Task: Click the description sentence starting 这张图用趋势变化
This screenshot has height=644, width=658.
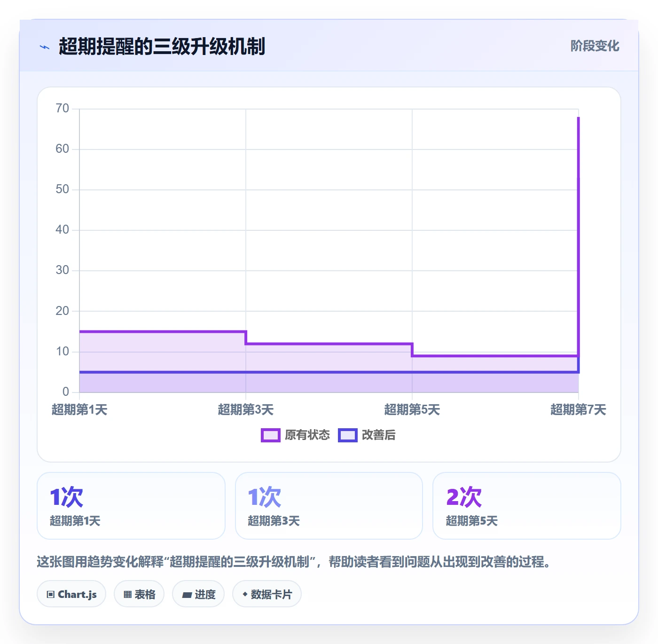Action: (x=295, y=562)
